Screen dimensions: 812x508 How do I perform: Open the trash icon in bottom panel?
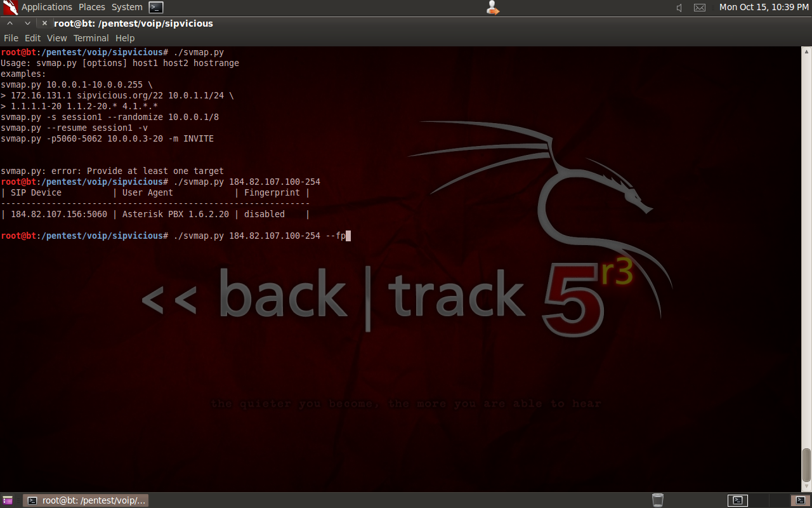(658, 500)
